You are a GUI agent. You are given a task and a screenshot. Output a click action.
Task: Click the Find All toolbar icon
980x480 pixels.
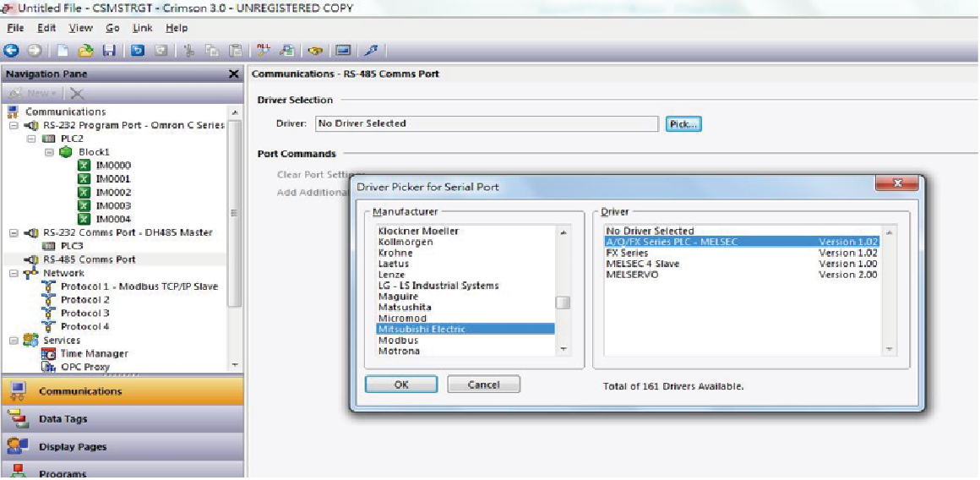pyautogui.click(x=264, y=51)
